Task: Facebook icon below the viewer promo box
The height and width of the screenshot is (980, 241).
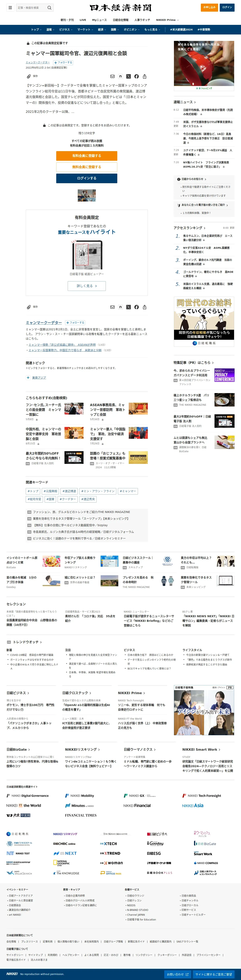Action: tap(137, 307)
